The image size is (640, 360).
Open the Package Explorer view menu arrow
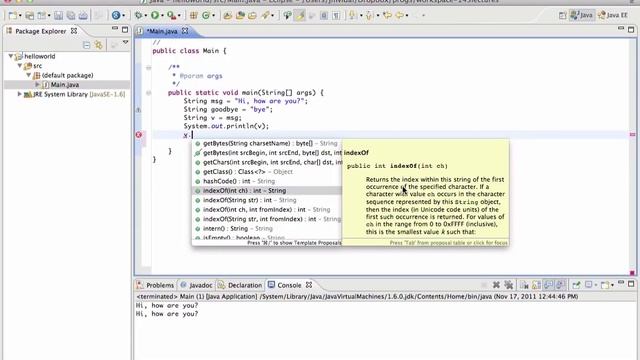125,42
